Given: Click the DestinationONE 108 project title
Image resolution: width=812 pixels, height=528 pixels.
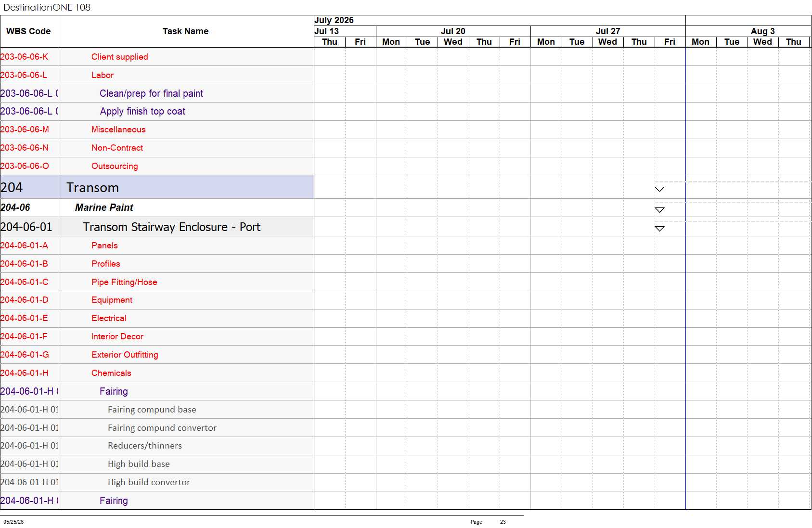Looking at the screenshot, I should 47,7.
